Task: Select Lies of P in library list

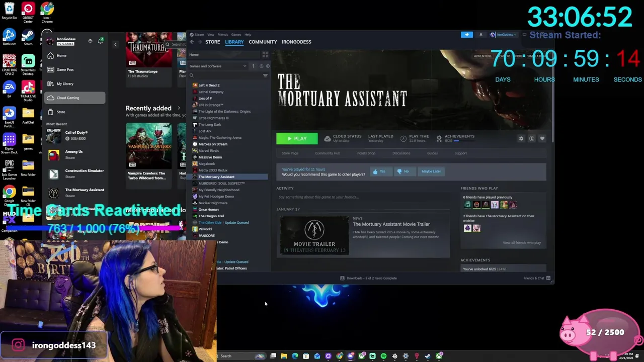Action: coord(230,99)
